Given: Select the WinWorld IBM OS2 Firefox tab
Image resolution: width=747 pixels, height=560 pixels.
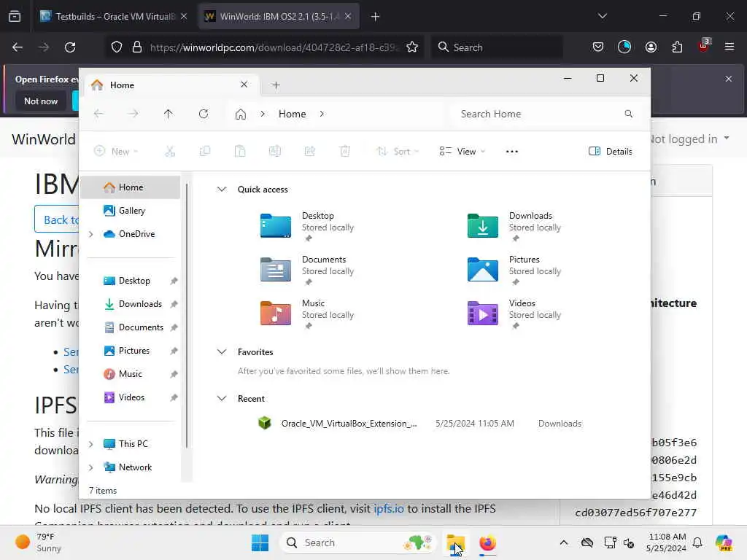Looking at the screenshot, I should pos(279,16).
